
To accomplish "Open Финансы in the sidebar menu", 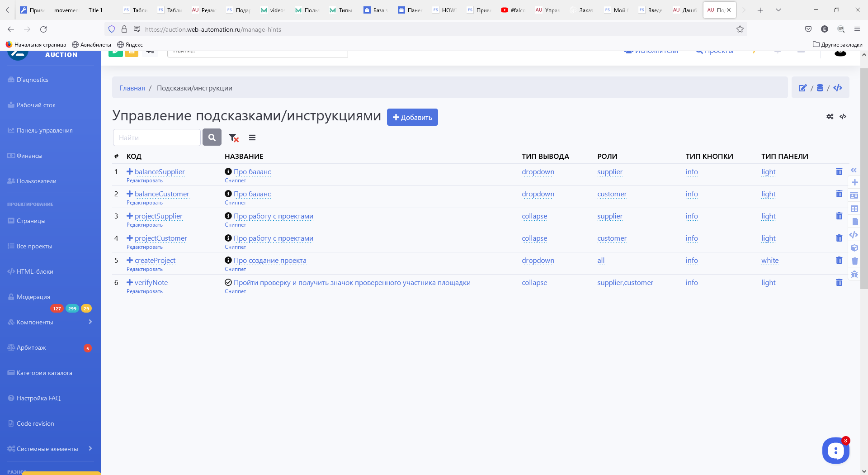I will coord(29,156).
